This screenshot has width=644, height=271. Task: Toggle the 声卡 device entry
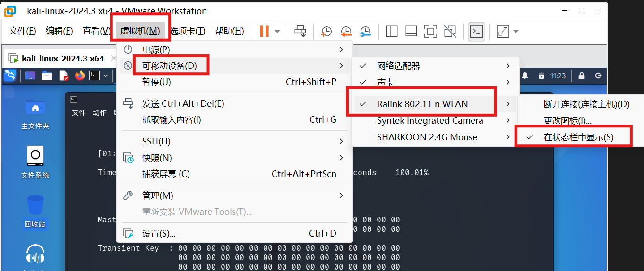point(435,82)
